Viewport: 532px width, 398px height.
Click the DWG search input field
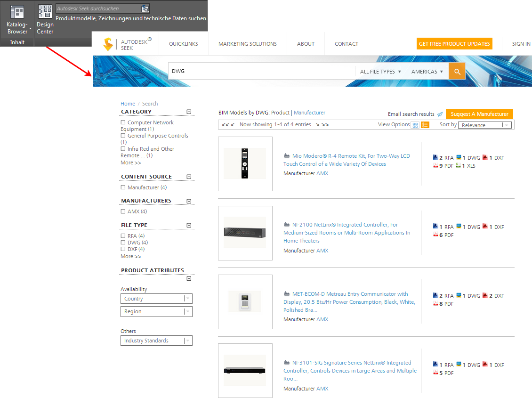(x=262, y=71)
